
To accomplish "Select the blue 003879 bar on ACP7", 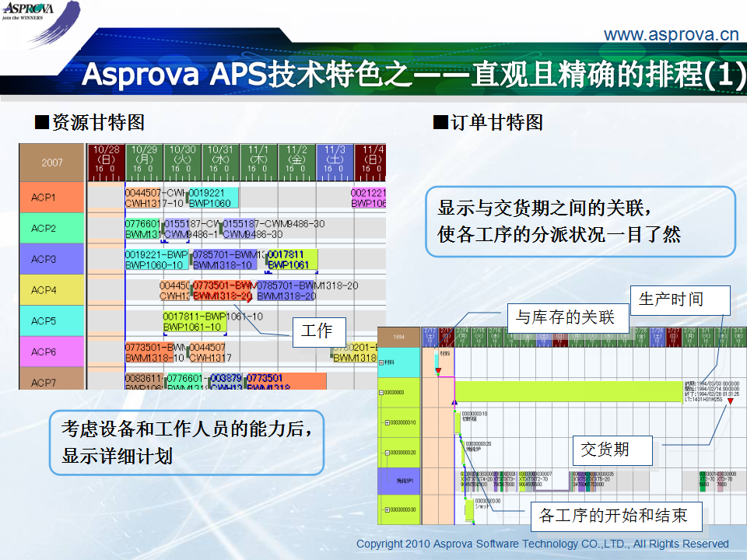I will pyautogui.click(x=226, y=381).
